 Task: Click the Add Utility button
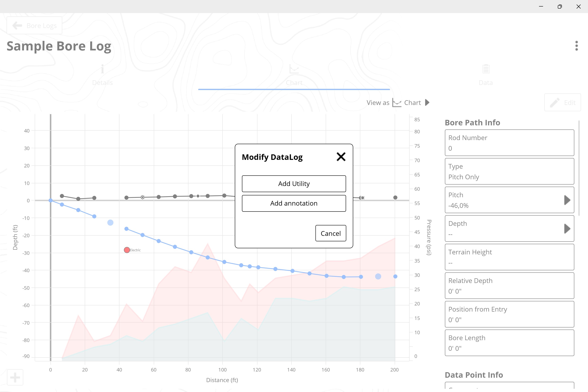(x=294, y=184)
